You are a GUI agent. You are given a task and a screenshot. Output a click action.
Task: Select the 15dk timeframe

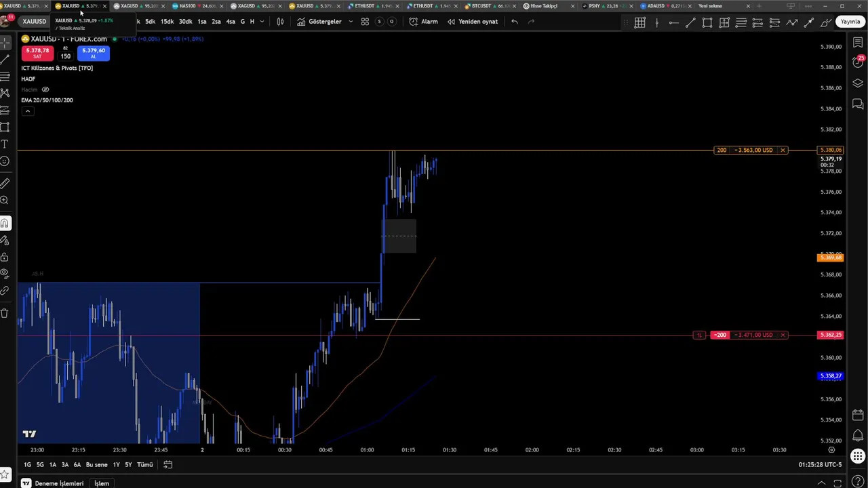pyautogui.click(x=167, y=22)
